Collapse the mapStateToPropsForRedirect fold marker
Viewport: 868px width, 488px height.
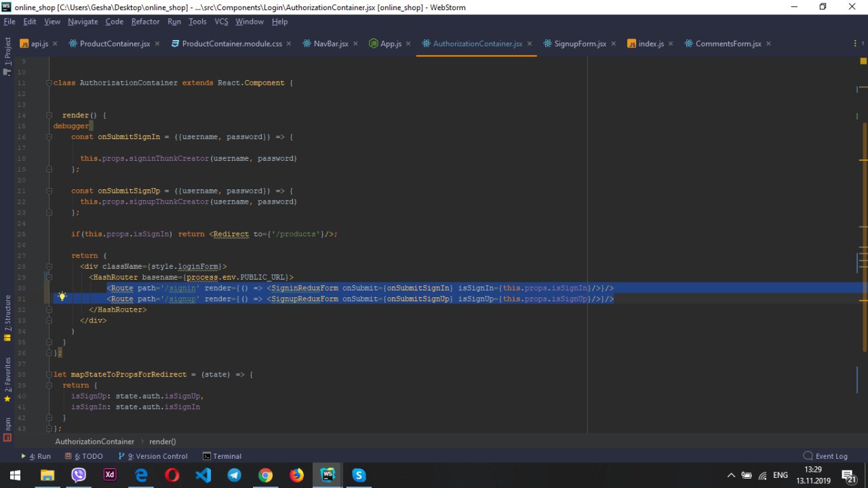click(49, 375)
